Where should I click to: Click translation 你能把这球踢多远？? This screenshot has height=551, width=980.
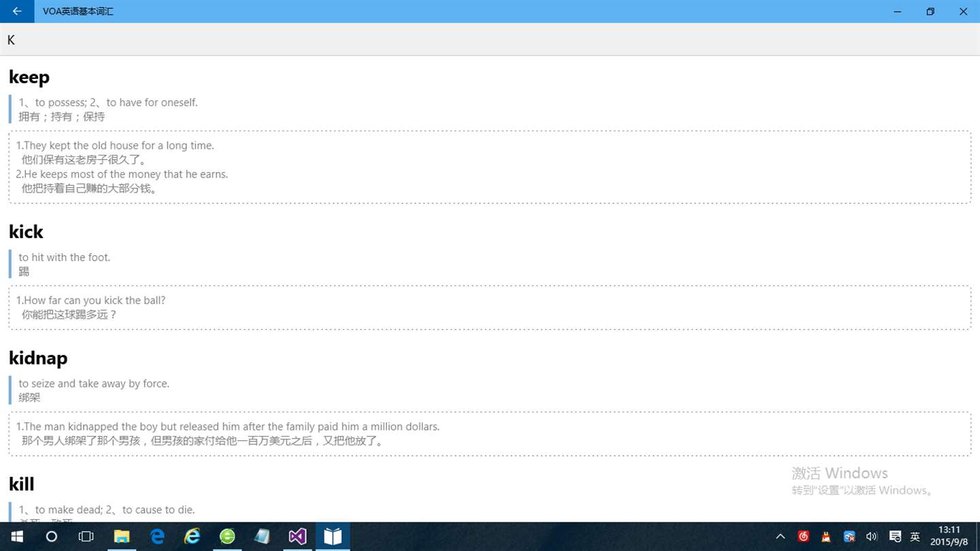[x=69, y=314]
